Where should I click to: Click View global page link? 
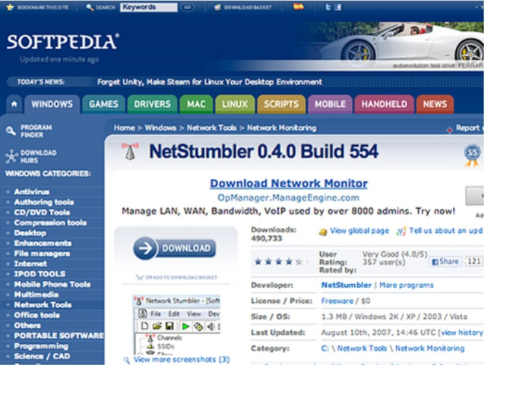[x=359, y=231]
